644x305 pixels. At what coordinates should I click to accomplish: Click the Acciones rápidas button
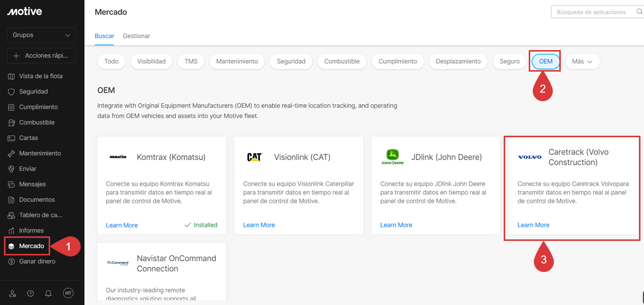pos(42,56)
